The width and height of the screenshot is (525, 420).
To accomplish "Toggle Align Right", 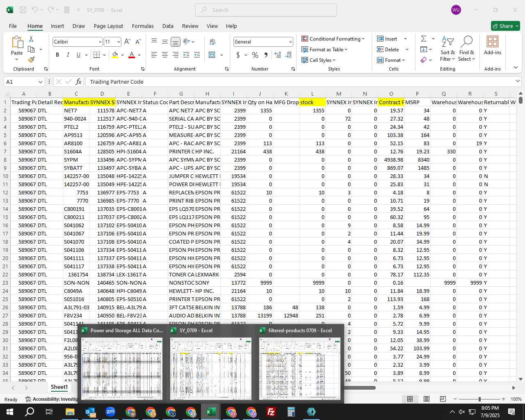I will point(175,55).
